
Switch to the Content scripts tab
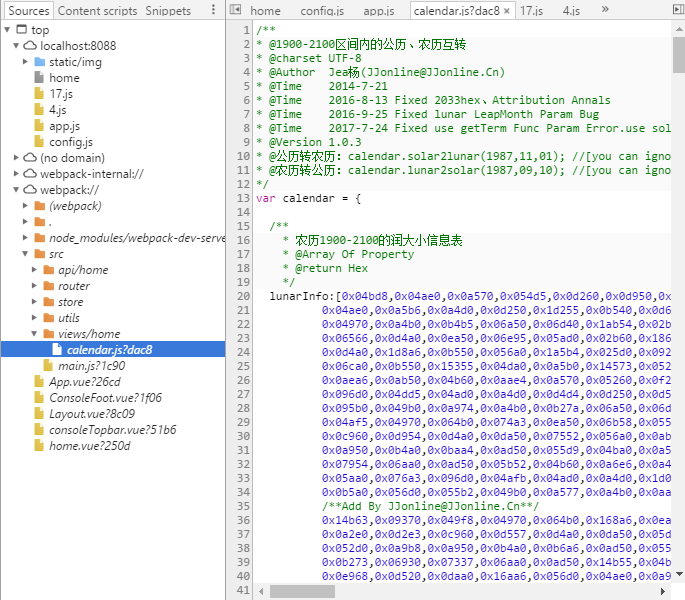(x=97, y=10)
